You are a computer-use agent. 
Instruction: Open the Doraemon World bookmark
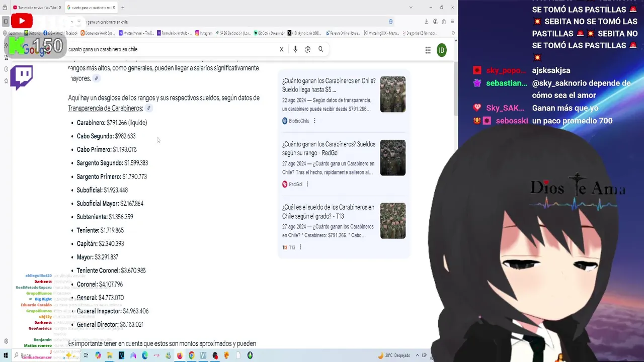click(98, 33)
